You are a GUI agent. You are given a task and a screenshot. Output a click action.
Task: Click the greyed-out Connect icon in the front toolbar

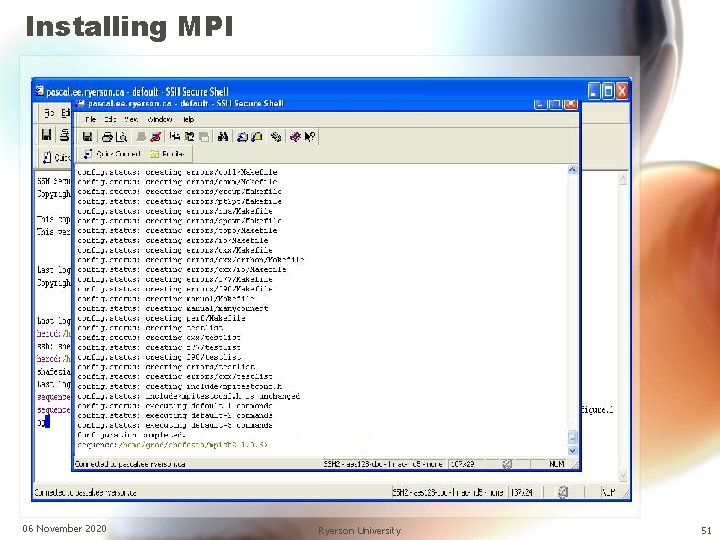pos(141,136)
